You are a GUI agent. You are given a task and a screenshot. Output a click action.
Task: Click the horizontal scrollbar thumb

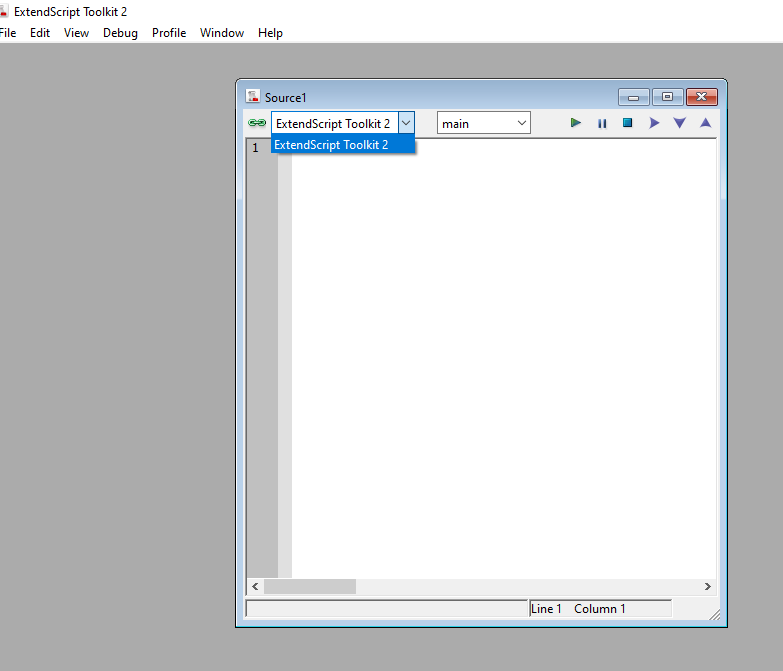pos(310,586)
